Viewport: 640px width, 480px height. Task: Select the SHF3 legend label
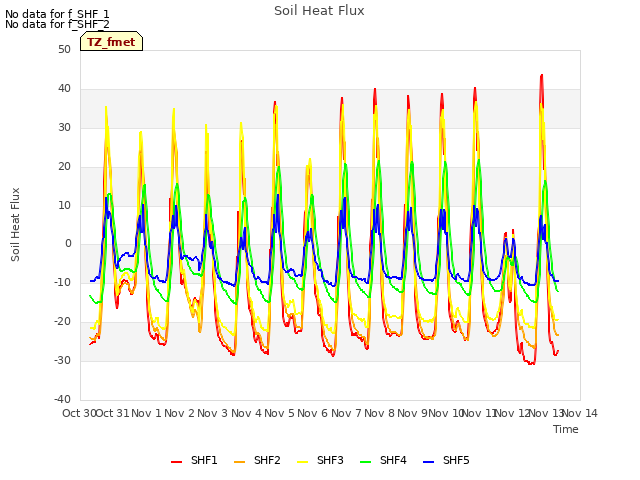coord(330,460)
